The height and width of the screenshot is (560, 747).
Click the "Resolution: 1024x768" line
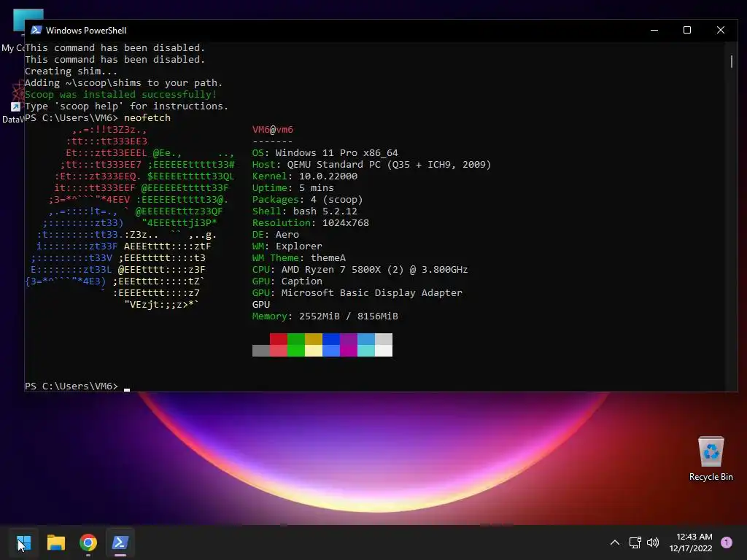[x=311, y=223]
